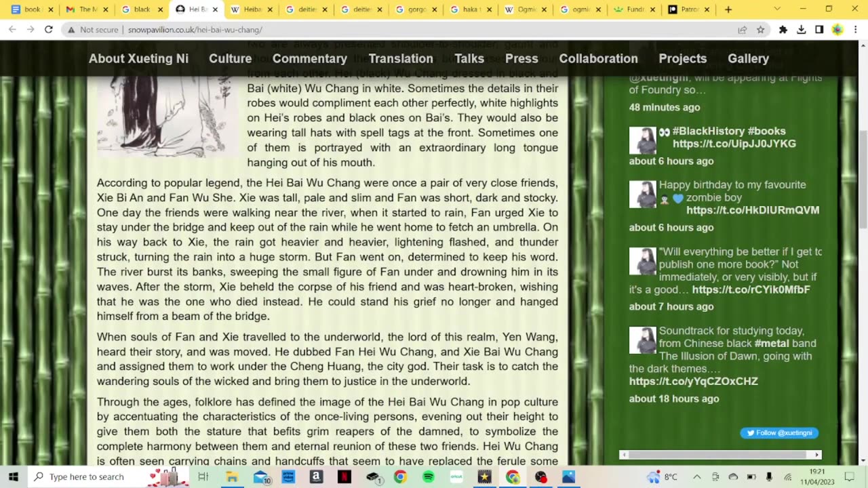The image size is (868, 488).
Task: Click the address bar URL field
Action: (x=427, y=30)
